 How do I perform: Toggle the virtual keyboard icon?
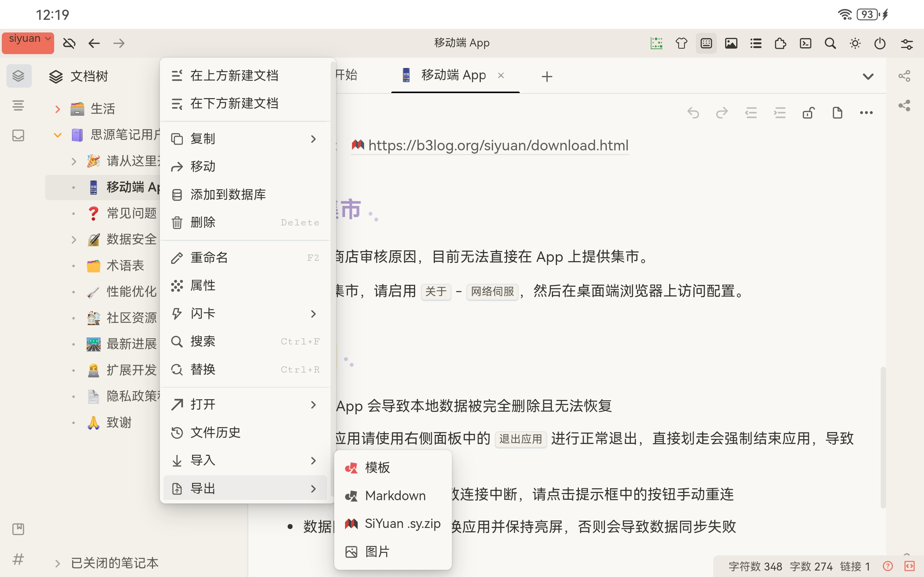point(706,43)
